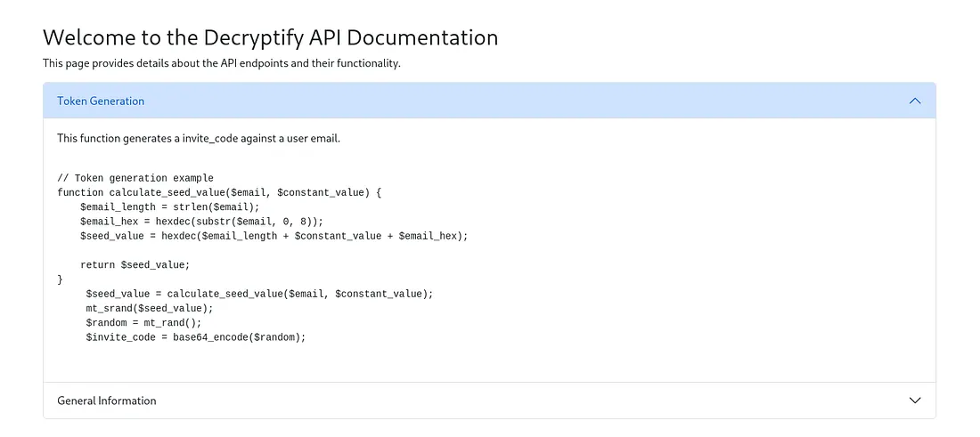Click the Token generation example comment line
Image resolution: width=980 pixels, height=437 pixels.
(135, 178)
